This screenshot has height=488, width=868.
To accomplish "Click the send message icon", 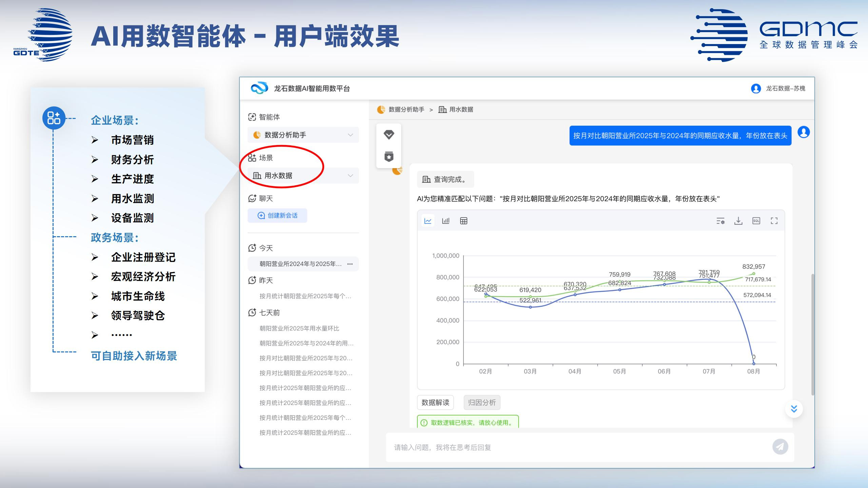I will (781, 447).
